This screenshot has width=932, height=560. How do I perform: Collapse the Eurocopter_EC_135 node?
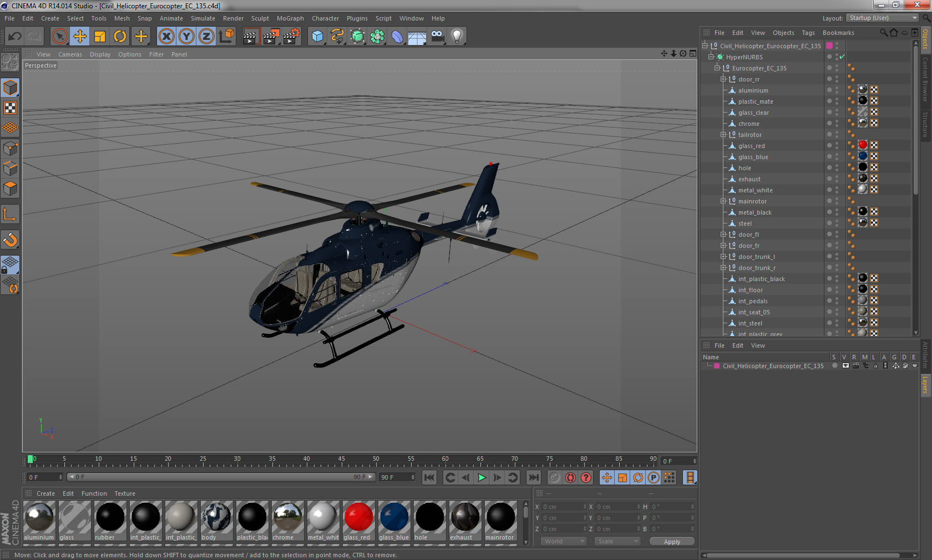click(717, 68)
